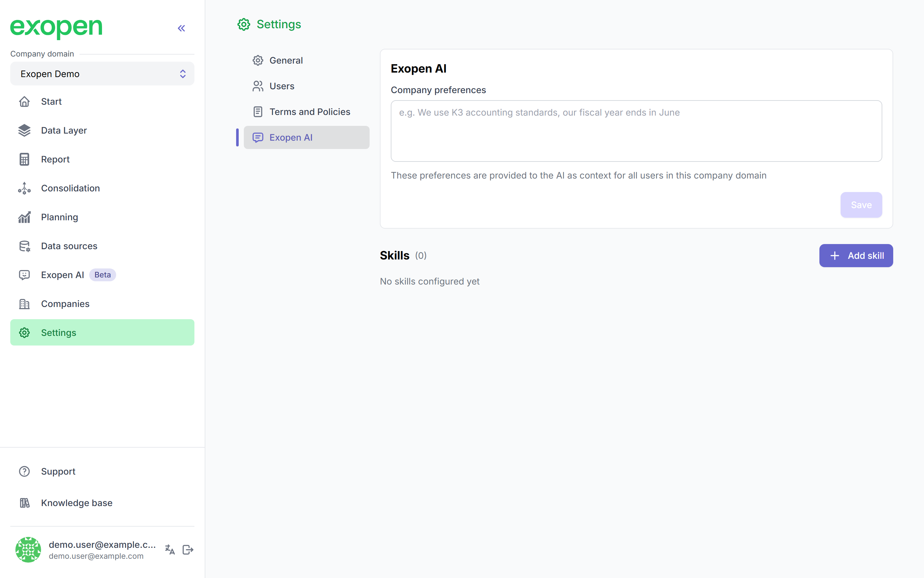
Task: Open Data sources label
Action: 69,246
